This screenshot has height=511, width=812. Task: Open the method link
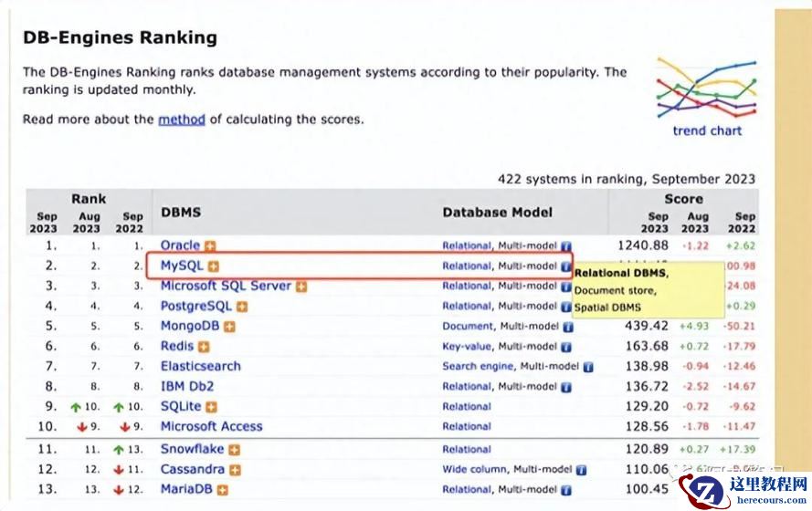181,120
